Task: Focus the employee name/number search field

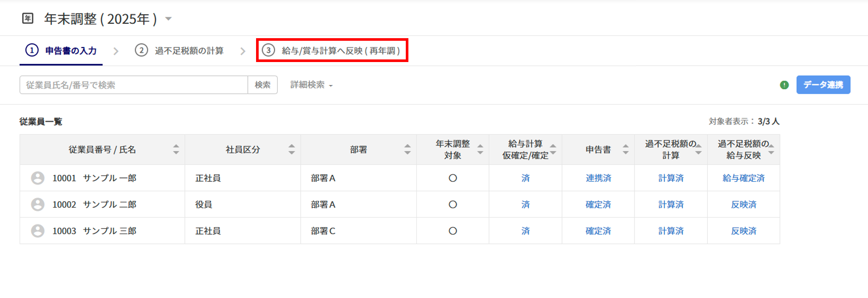Action: click(x=134, y=85)
